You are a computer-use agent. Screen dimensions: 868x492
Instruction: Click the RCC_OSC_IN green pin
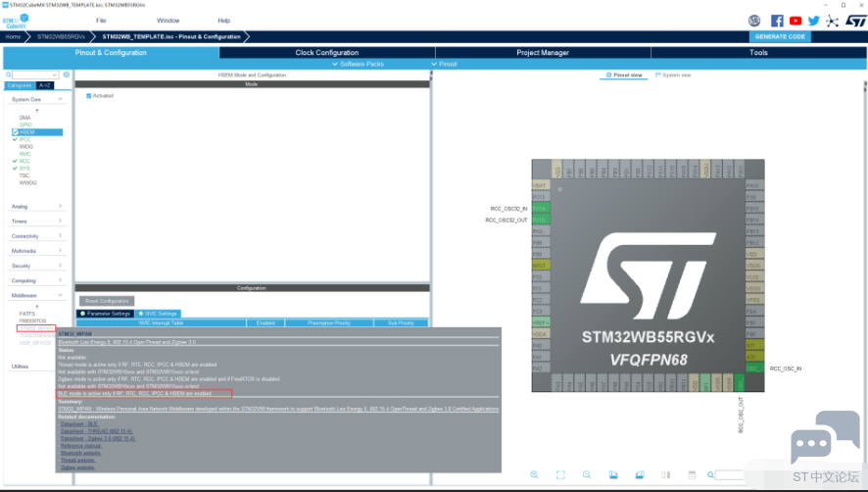[x=754, y=369]
